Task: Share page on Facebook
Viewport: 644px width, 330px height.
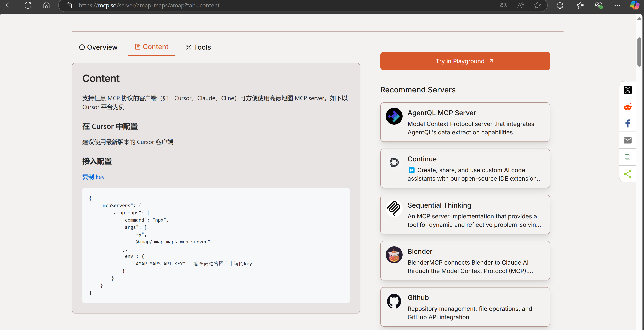Action: coord(628,123)
